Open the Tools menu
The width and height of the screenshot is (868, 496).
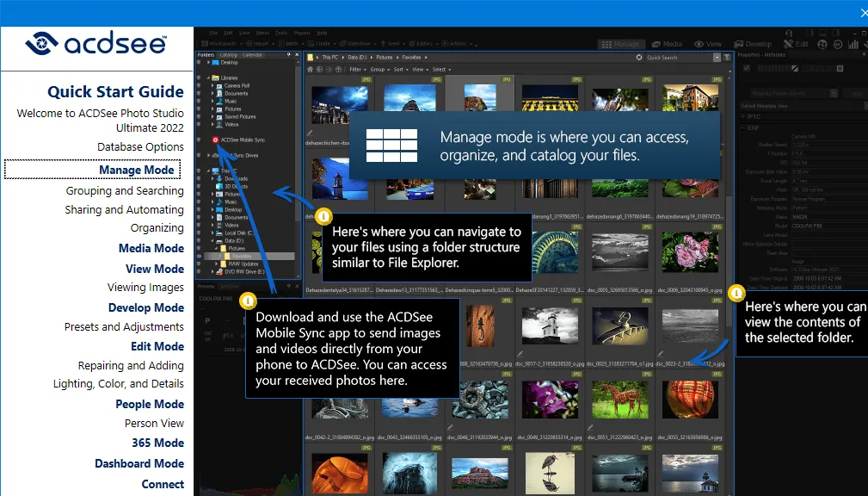(x=281, y=33)
